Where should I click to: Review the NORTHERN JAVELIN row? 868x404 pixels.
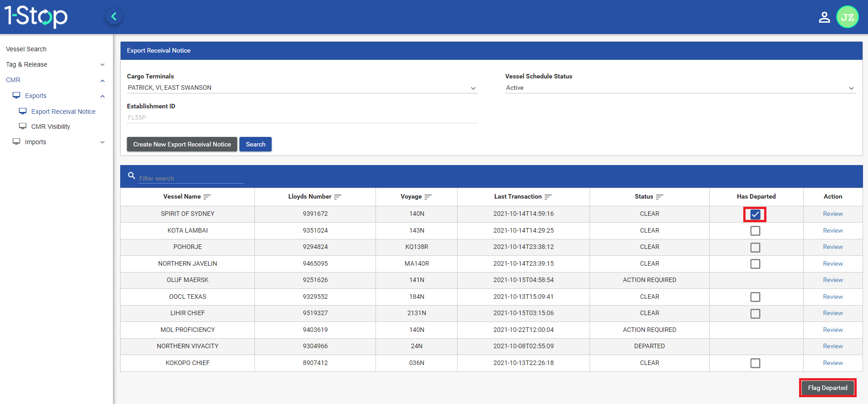[833, 263]
